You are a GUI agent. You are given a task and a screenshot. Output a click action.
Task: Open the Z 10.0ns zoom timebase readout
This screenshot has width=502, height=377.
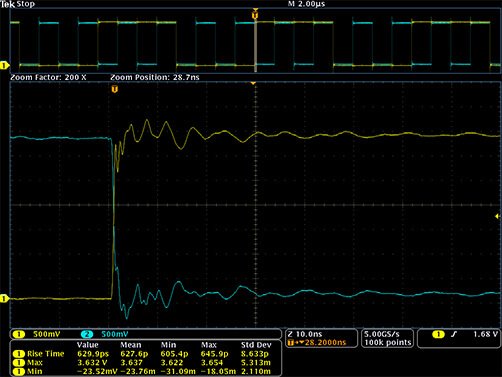(305, 334)
